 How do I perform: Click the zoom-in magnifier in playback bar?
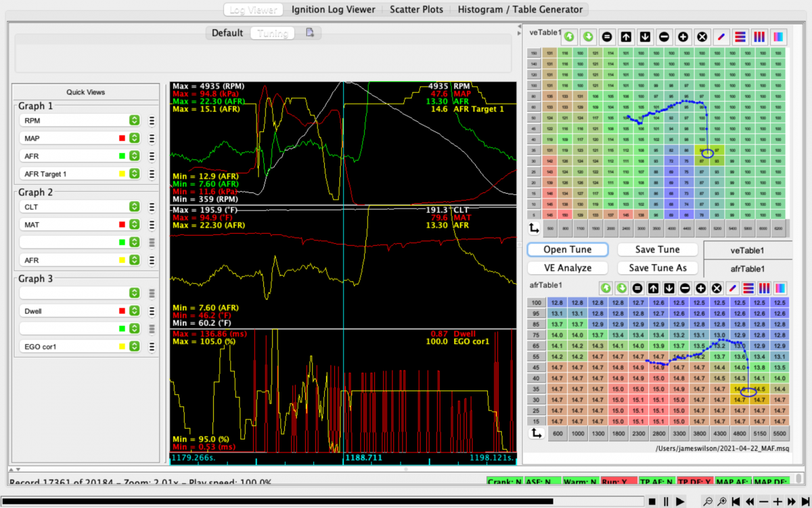(x=721, y=501)
